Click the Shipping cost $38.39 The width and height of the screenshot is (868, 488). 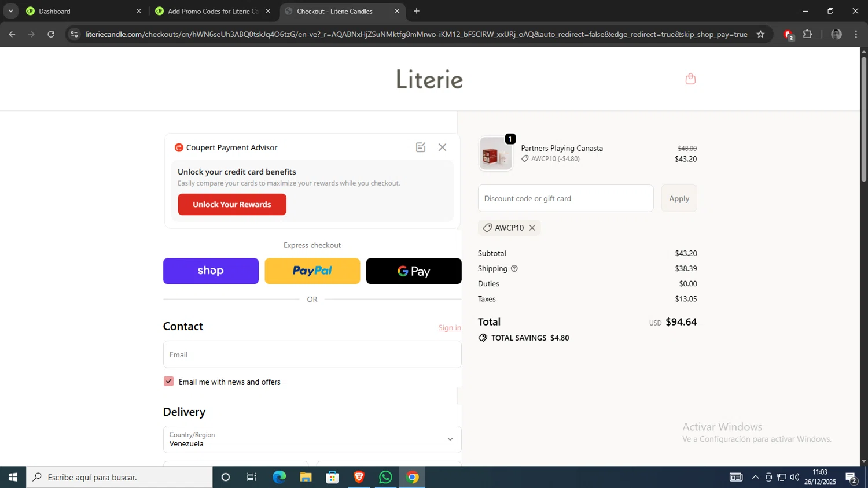686,268
